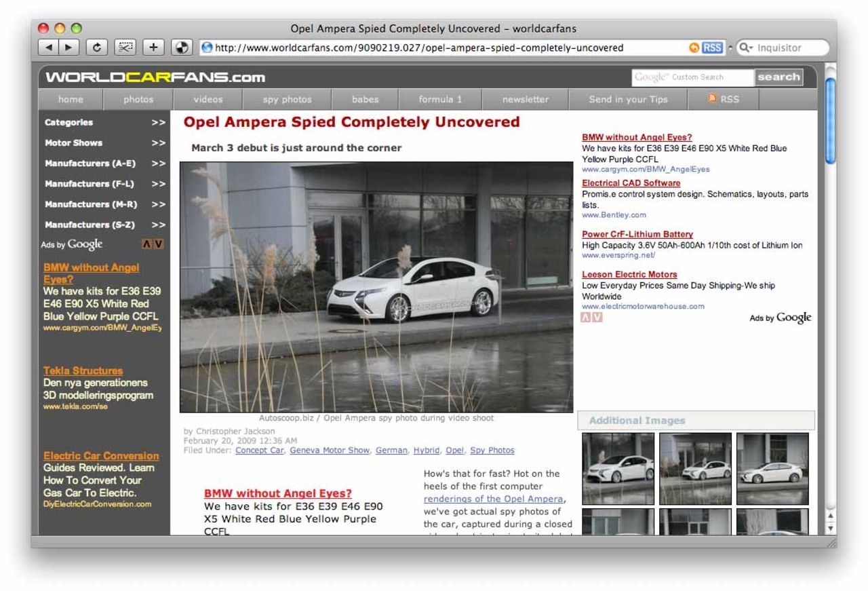Reload the page with the refresh icon
Screen dimensions: 868x591
pos(96,47)
